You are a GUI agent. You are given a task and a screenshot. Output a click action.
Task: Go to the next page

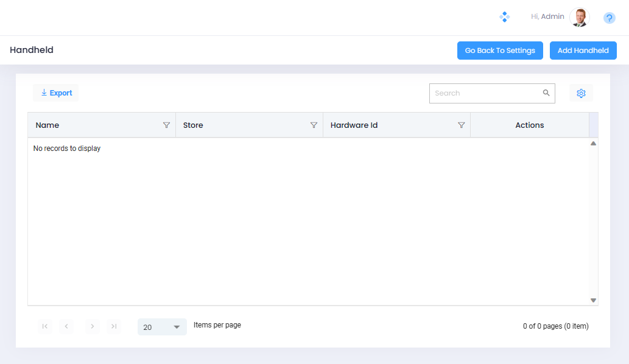92,327
